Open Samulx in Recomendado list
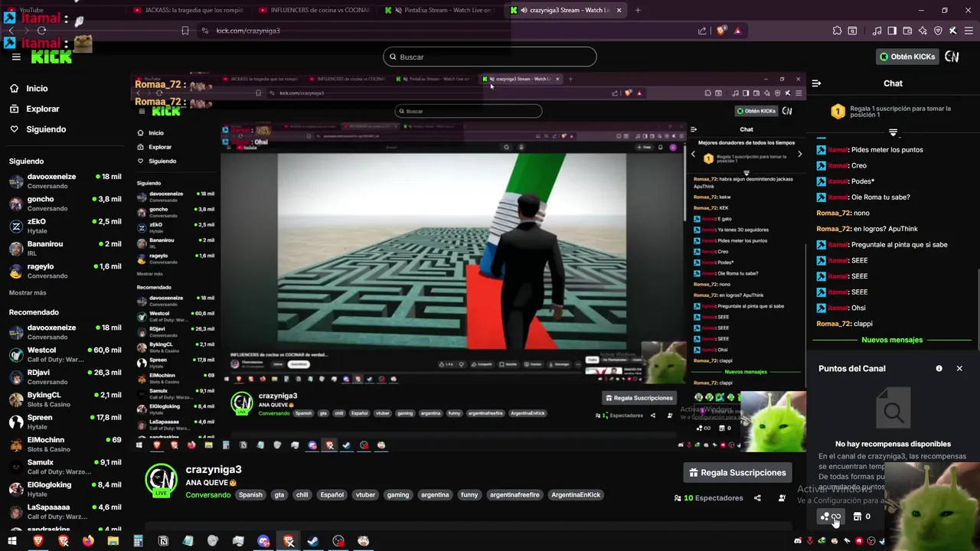 pos(65,467)
